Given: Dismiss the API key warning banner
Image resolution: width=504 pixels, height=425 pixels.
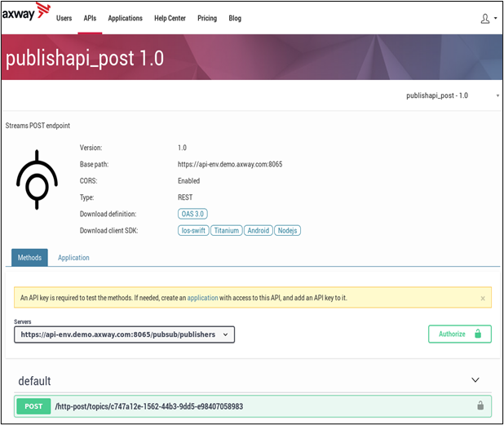Looking at the screenshot, I should pos(483,299).
